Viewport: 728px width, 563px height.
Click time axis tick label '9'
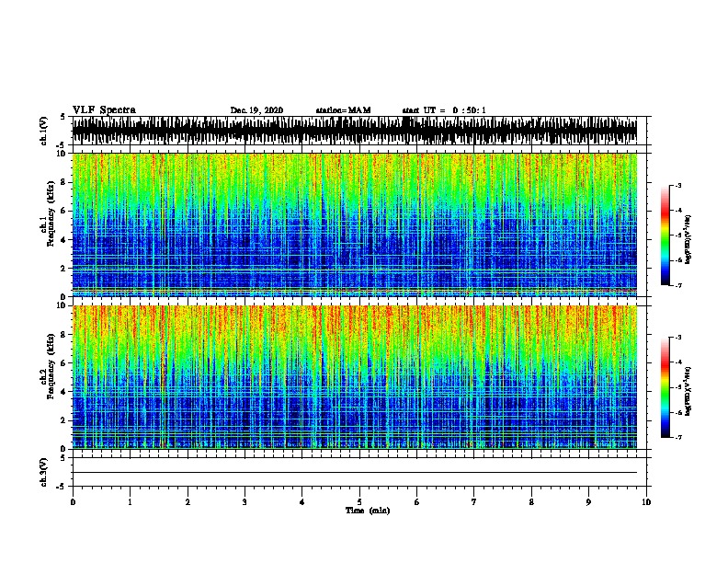pos(588,501)
